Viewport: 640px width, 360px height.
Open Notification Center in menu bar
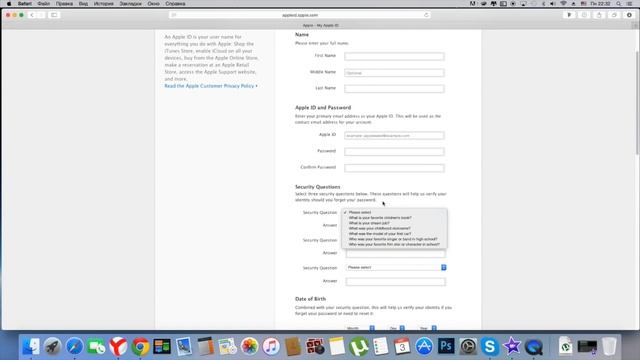[x=630, y=4]
